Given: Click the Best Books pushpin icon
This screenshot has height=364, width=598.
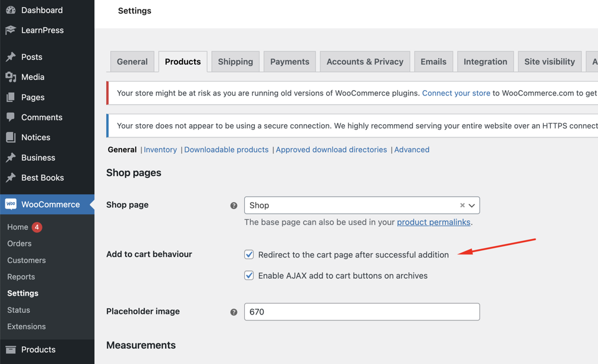Looking at the screenshot, I should click(x=11, y=178).
